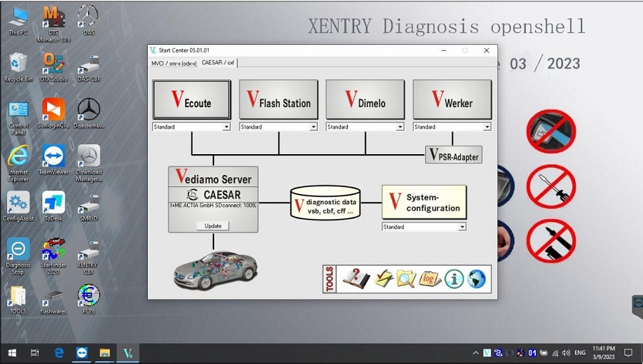This screenshot has height=364, width=643.
Task: Open PL76 desktop icon
Action: coord(89,299)
